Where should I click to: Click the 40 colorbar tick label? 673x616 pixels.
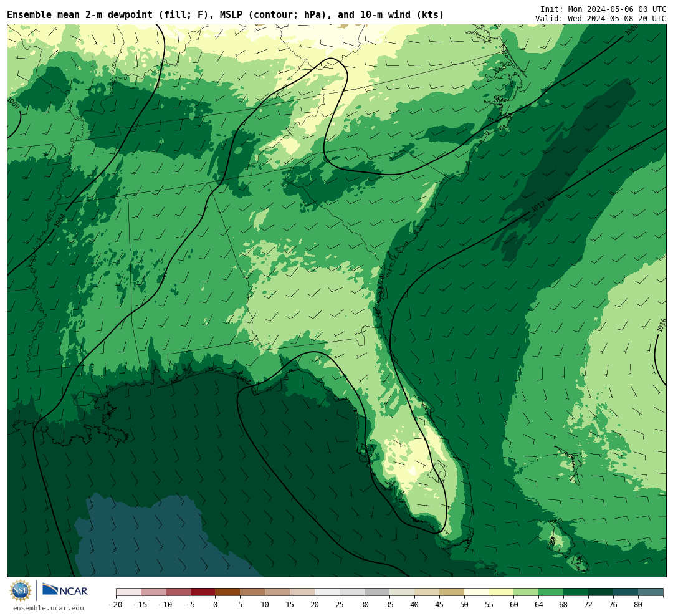point(414,605)
